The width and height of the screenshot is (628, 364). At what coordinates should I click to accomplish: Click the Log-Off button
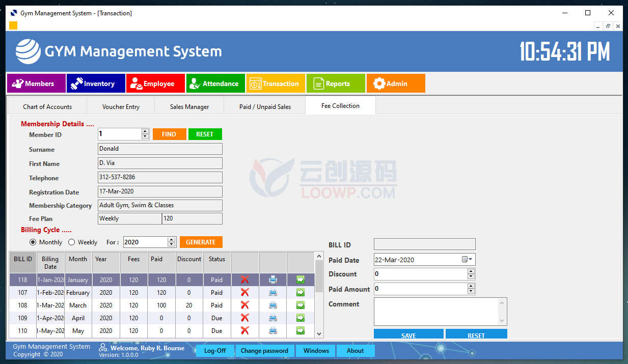pos(215,351)
